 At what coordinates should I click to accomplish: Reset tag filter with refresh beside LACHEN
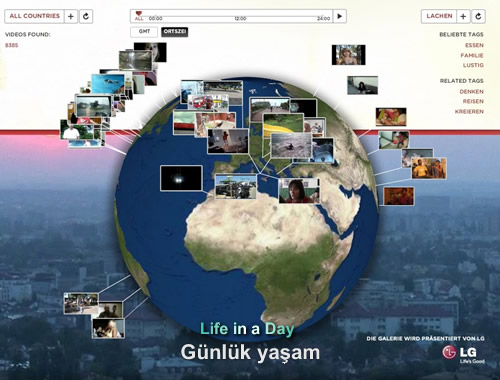(478, 16)
